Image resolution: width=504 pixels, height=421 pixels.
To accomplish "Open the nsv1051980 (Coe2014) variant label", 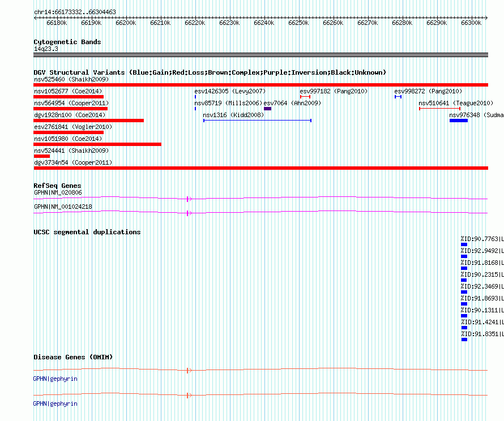I will click(x=68, y=139).
